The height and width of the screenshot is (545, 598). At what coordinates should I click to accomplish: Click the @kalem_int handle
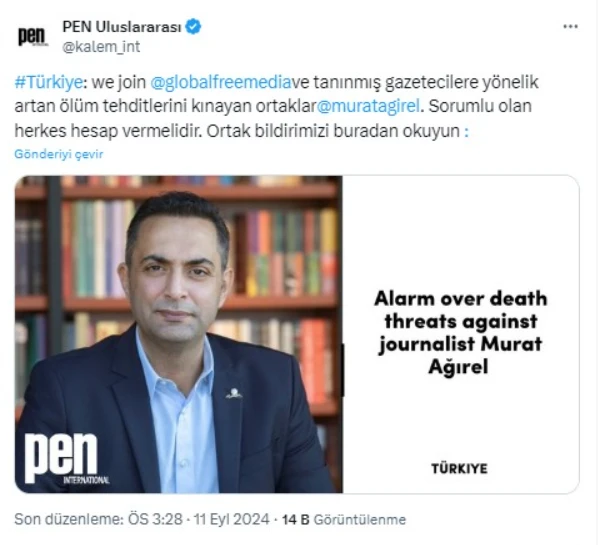(101, 47)
